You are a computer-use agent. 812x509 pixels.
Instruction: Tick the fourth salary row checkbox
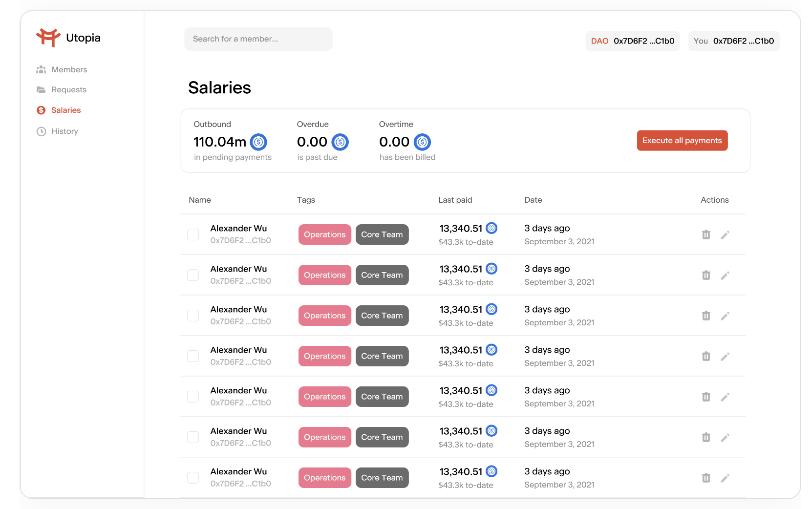[x=193, y=356]
